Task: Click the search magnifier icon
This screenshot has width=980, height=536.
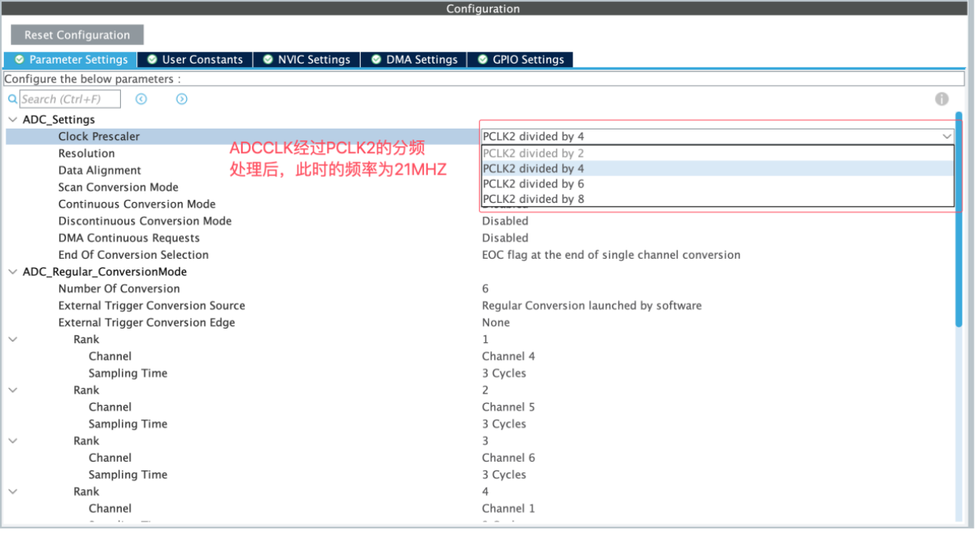Action: (12, 100)
